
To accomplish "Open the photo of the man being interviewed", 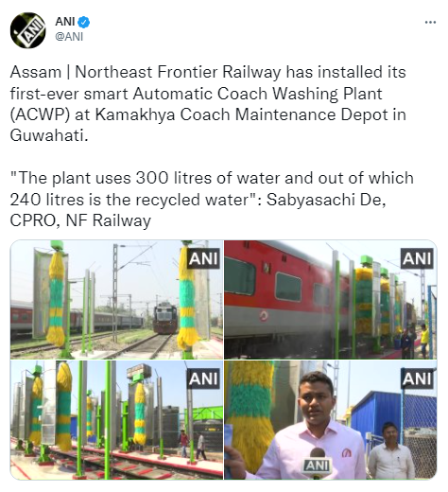I will click(331, 420).
